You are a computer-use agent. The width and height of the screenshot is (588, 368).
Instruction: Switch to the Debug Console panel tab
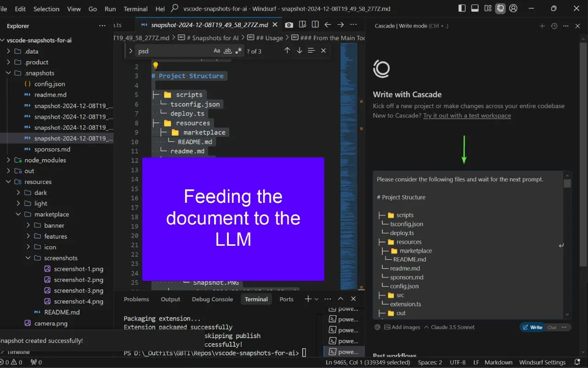coord(212,299)
